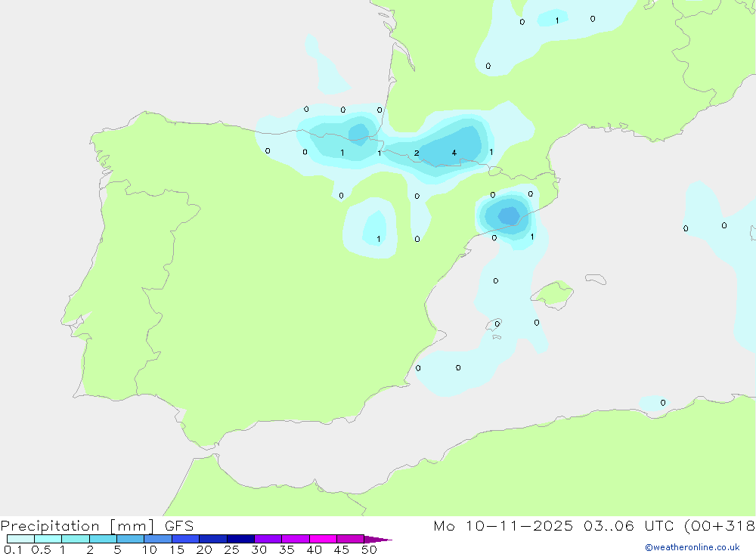
Task: Select the 0.5–1 mm legend color swatch
Action: [x=48, y=539]
